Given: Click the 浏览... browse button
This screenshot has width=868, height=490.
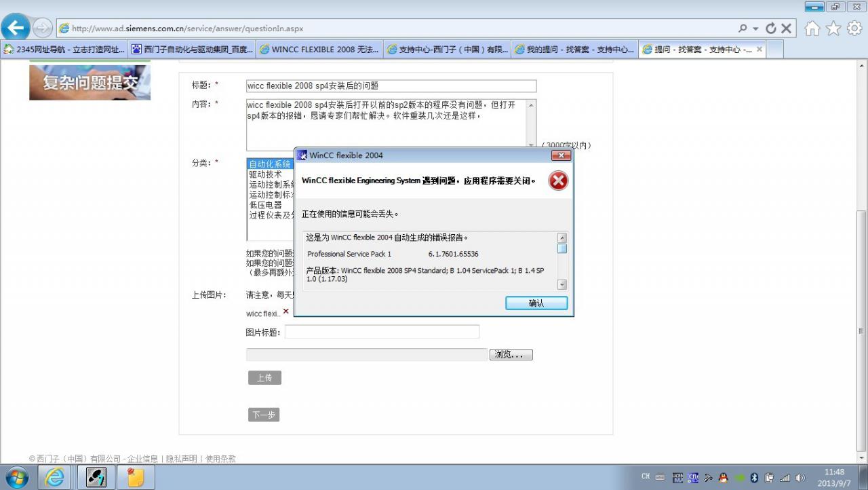Looking at the screenshot, I should tap(511, 355).
